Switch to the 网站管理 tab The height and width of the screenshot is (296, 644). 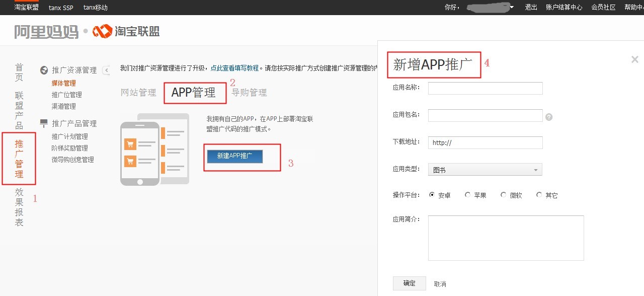(x=138, y=93)
